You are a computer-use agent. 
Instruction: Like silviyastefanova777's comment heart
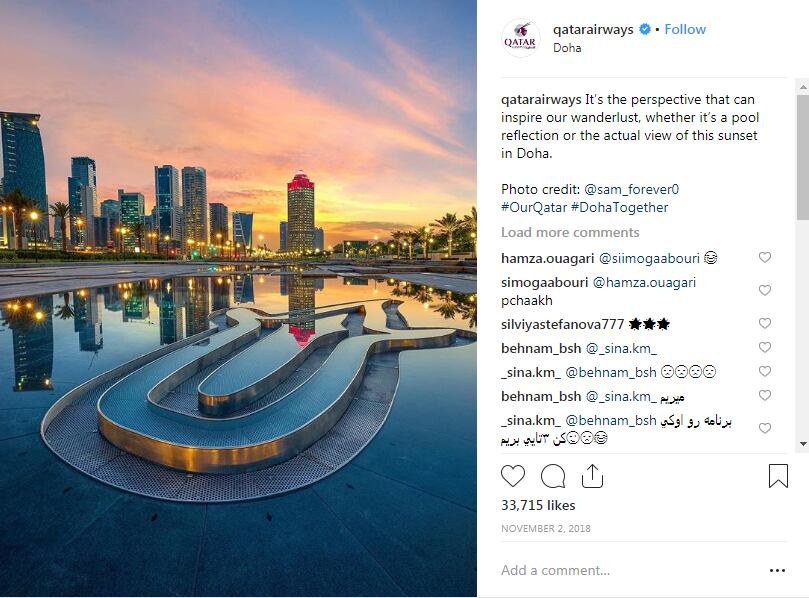(765, 323)
